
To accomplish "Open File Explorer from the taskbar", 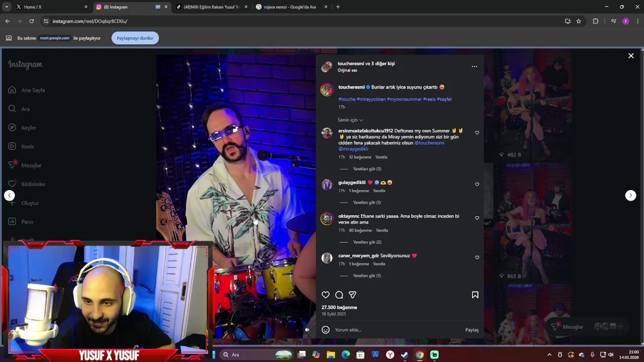I will tap(331, 355).
